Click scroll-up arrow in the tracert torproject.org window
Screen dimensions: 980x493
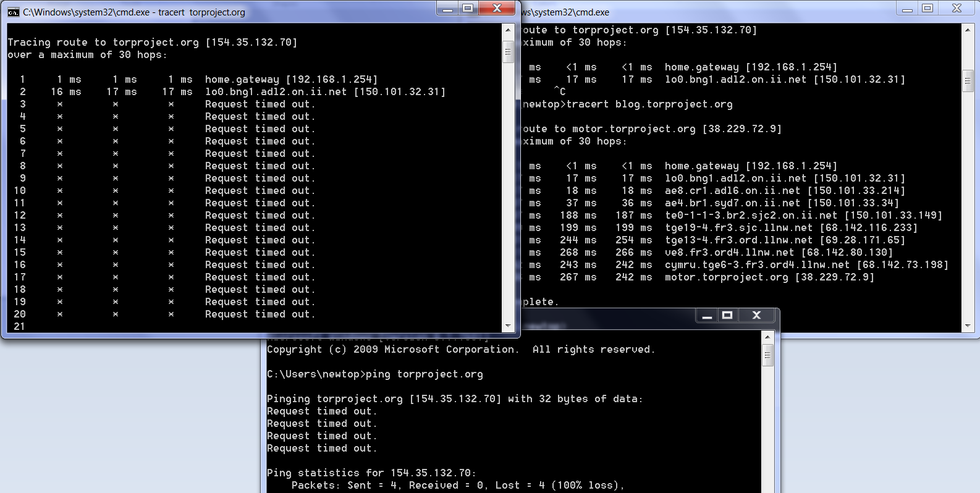tap(508, 30)
